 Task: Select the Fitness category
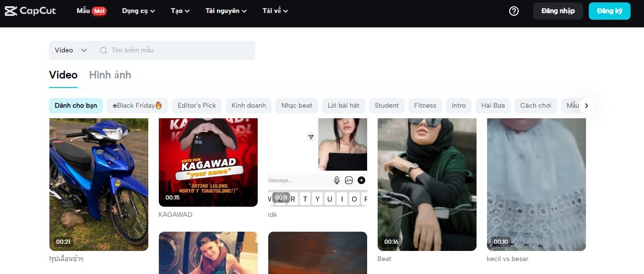pos(425,106)
